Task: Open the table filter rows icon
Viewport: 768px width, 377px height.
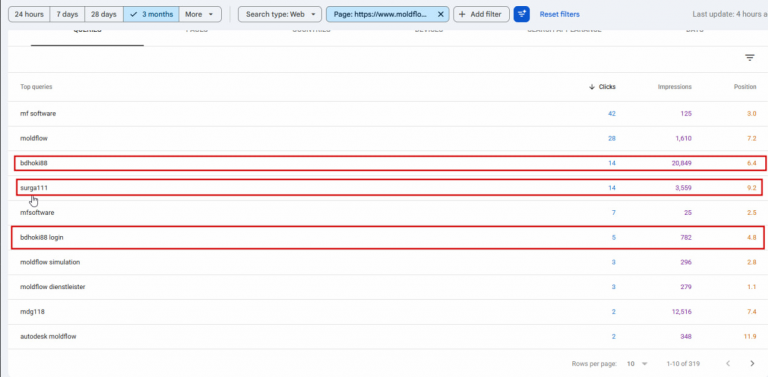Action: click(x=749, y=58)
